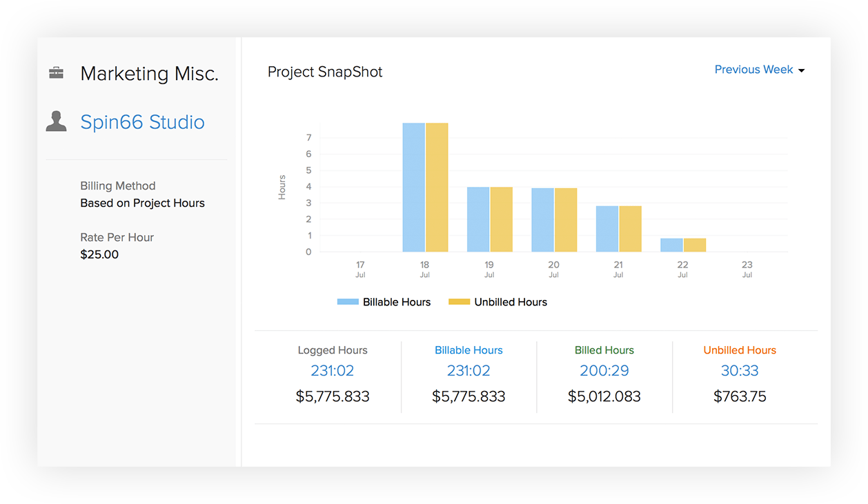Click the tallest bar on 18 Jul
The image size is (868, 504).
click(x=413, y=186)
